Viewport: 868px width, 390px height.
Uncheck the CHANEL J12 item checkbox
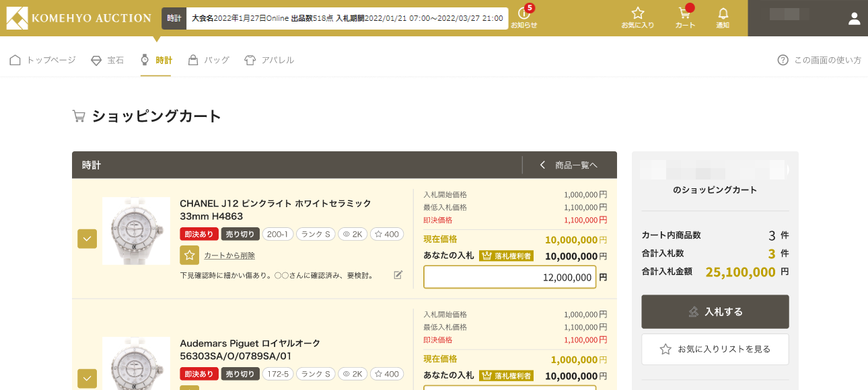pos(87,239)
